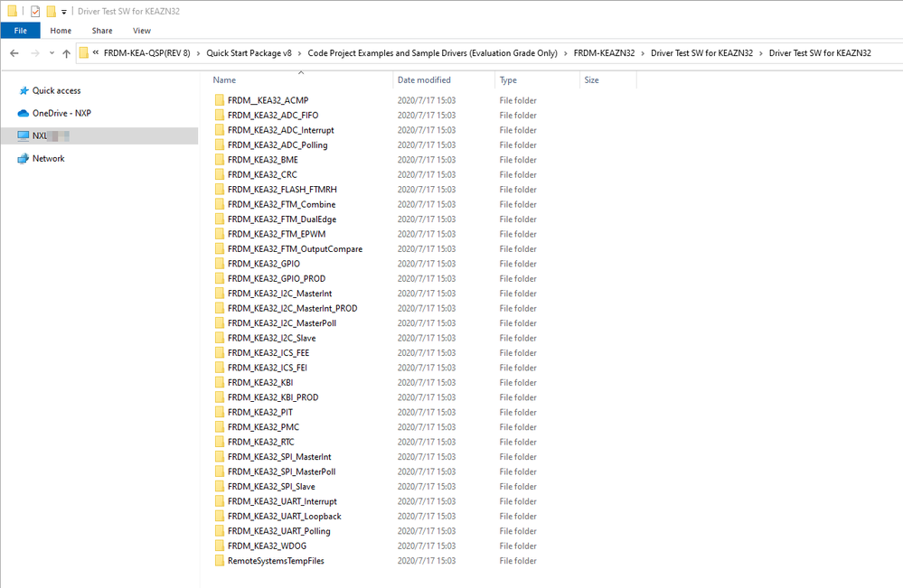
Task: Select the FRDM_KEA32_KBI folder name
Action: pyautogui.click(x=260, y=383)
